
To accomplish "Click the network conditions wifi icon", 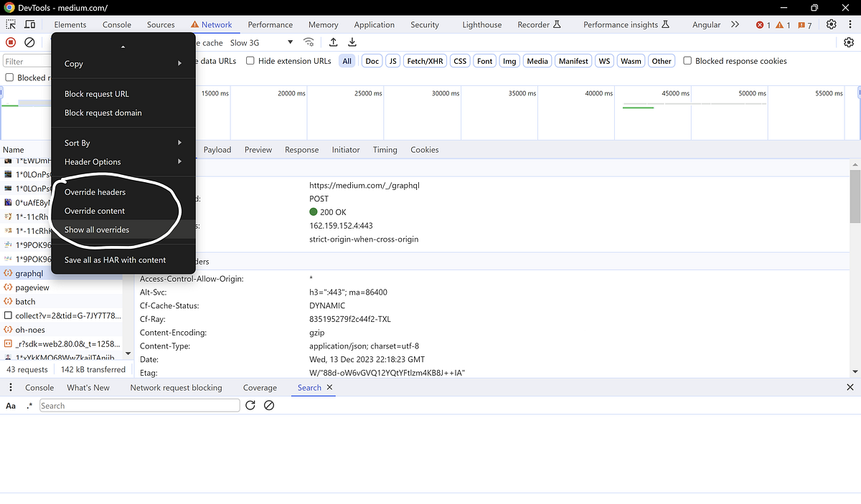I will tap(309, 42).
